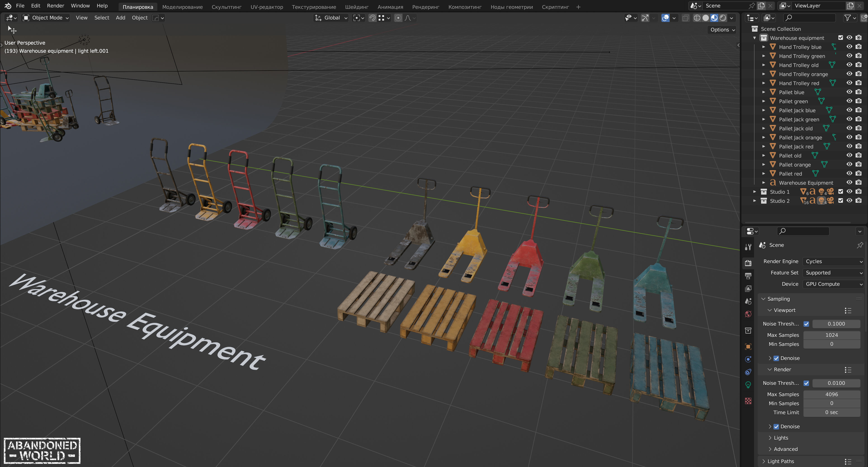Uncheck Render Denoise checkbox
Viewport: 868px width, 467px height.
point(776,426)
